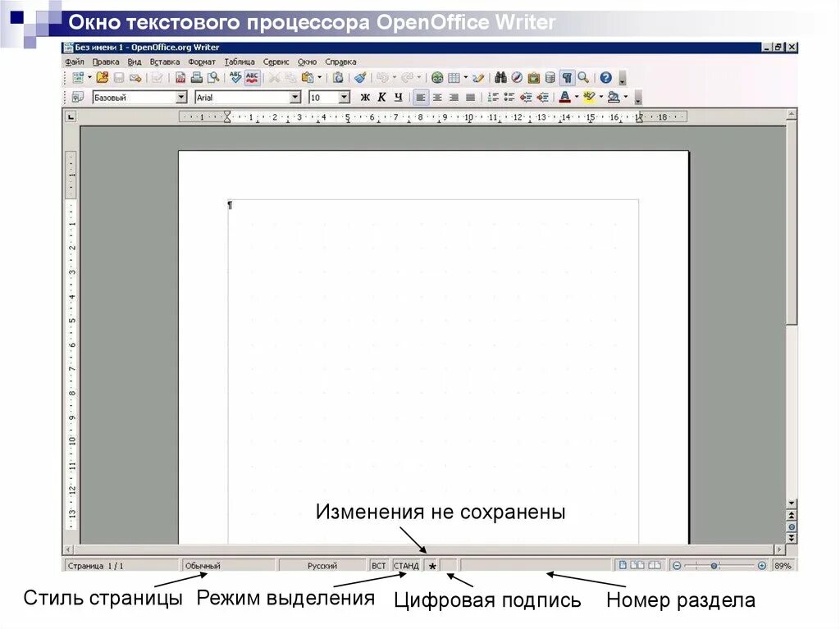
Task: Click Русский language field in status bar
Action: tap(322, 566)
